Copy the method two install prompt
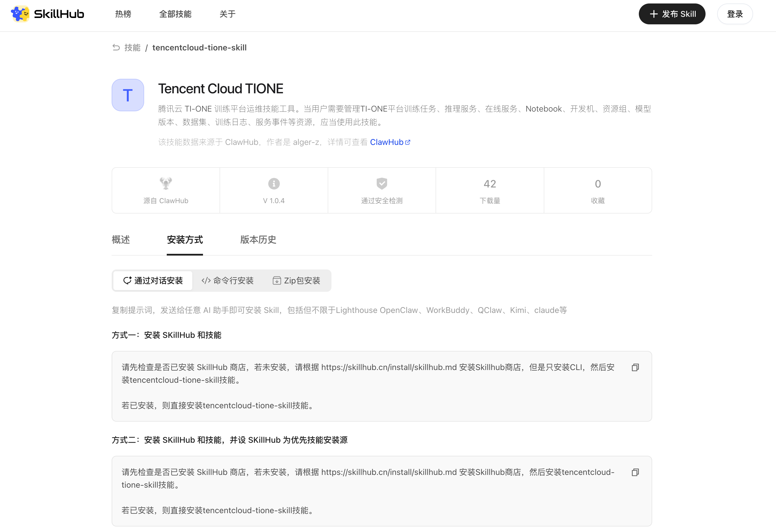 pos(635,472)
